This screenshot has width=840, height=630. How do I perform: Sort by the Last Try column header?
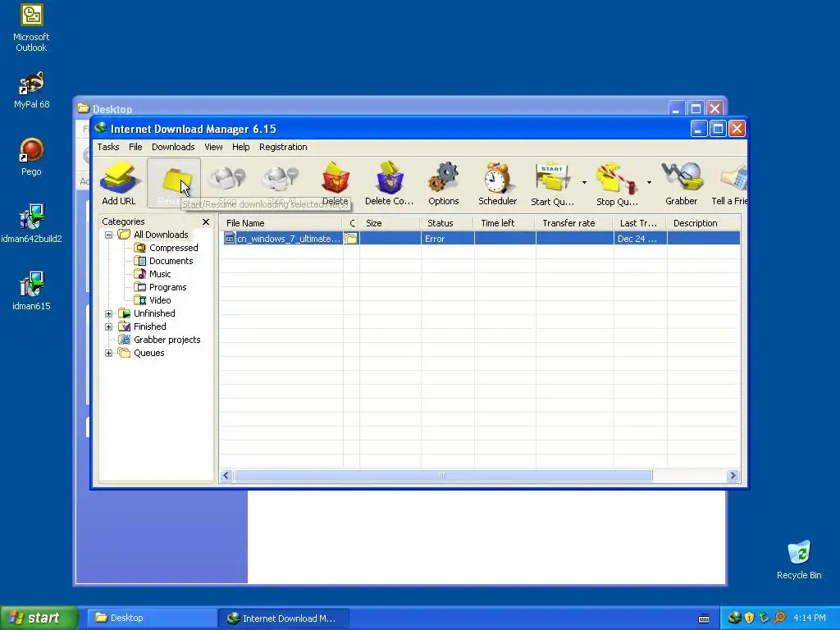coord(640,223)
